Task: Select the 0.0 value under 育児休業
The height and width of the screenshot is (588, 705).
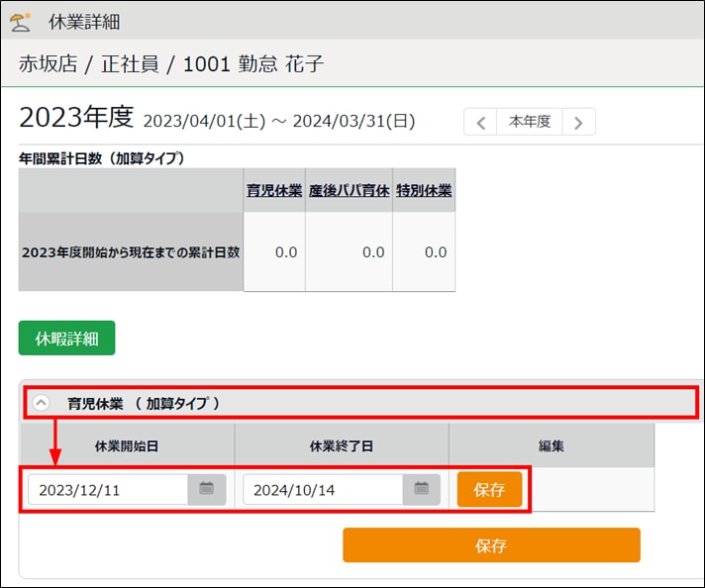Action: click(285, 252)
